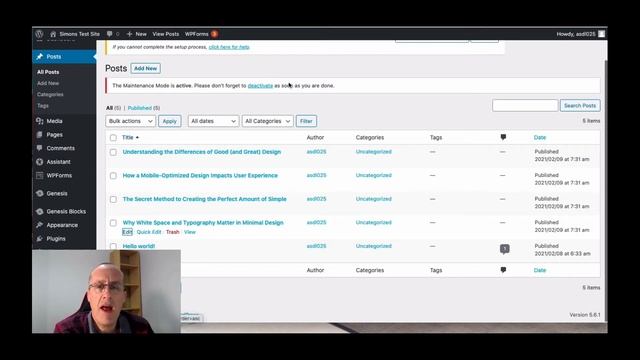Open The Secret Method post title
The image size is (640, 360).
coord(204,199)
